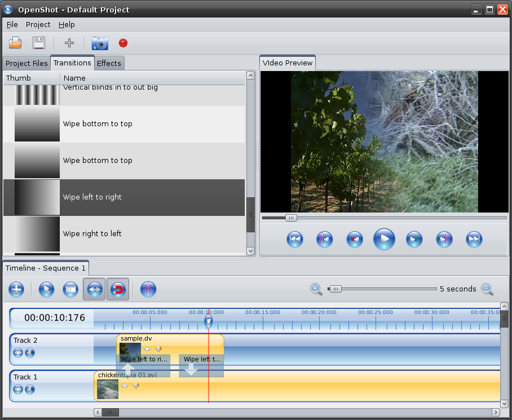Toggle Track 2 visibility eye icon
Viewport: 512px width, 420px height.
click(18, 353)
